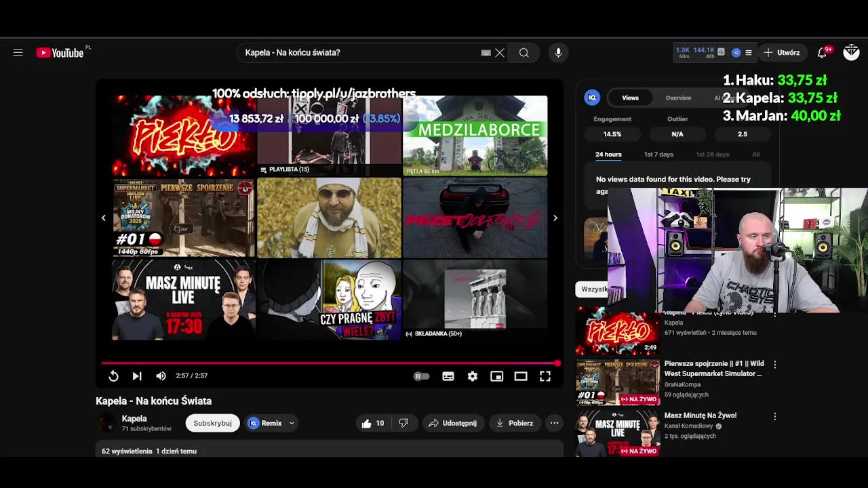868x488 pixels.
Task: Select the 1st 7 days tab
Action: point(658,155)
